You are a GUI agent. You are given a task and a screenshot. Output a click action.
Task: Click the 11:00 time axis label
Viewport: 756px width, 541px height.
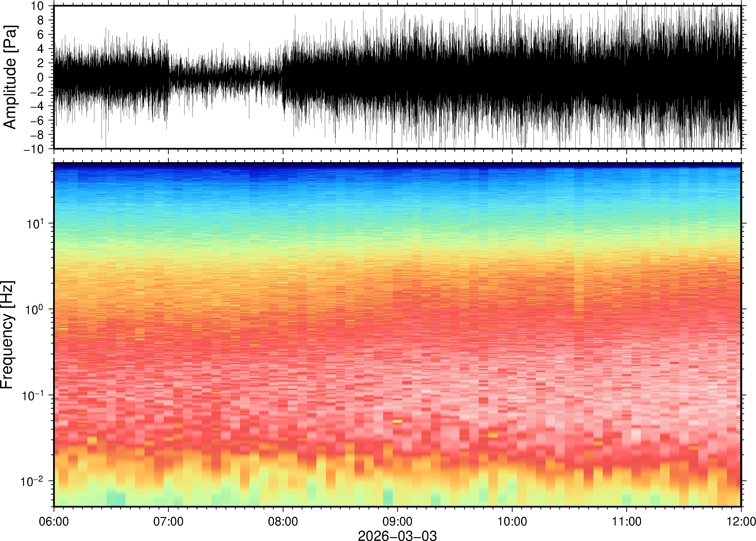(627, 521)
